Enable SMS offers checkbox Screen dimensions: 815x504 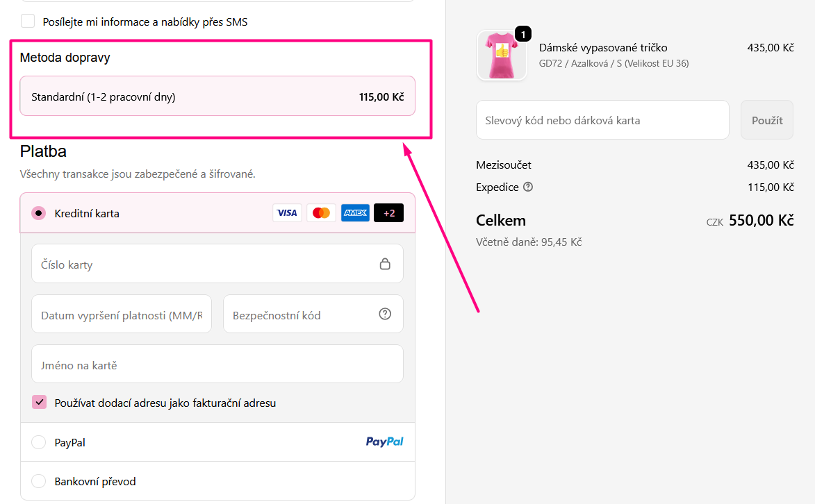pos(28,22)
